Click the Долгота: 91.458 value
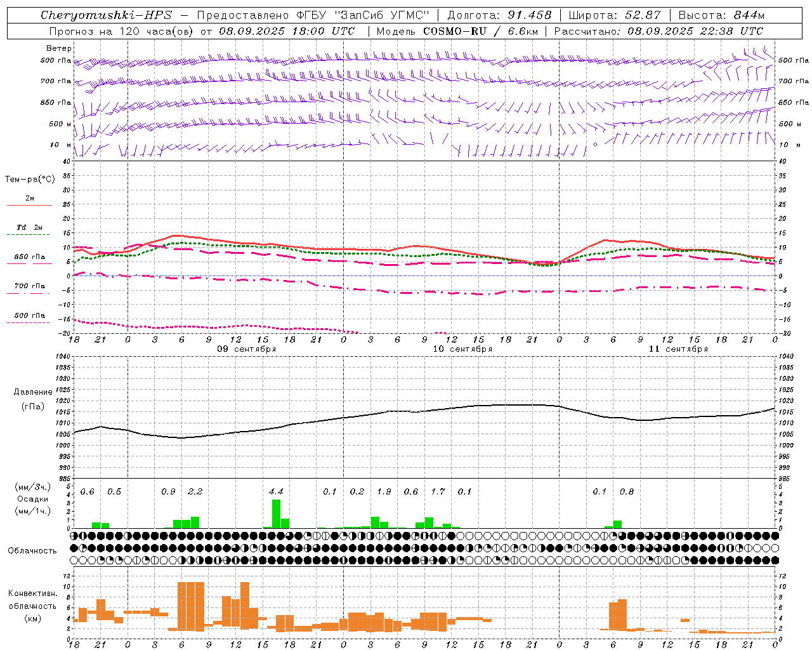 (500, 15)
